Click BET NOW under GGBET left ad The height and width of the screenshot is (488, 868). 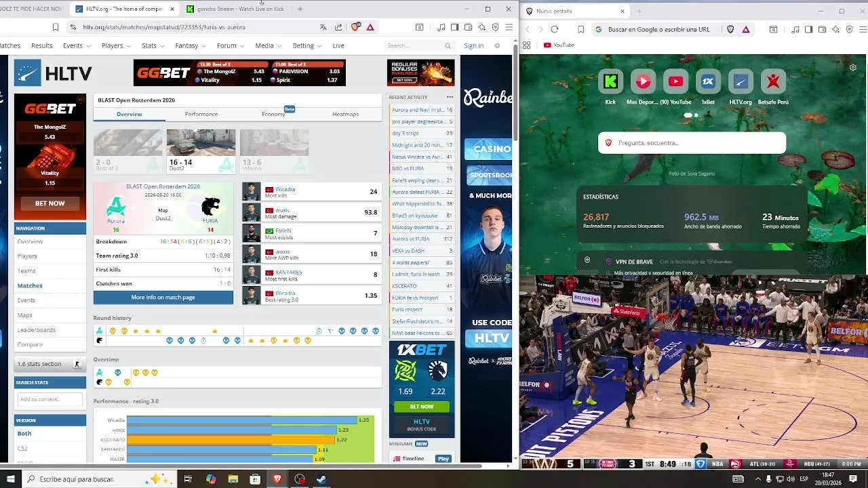(50, 203)
